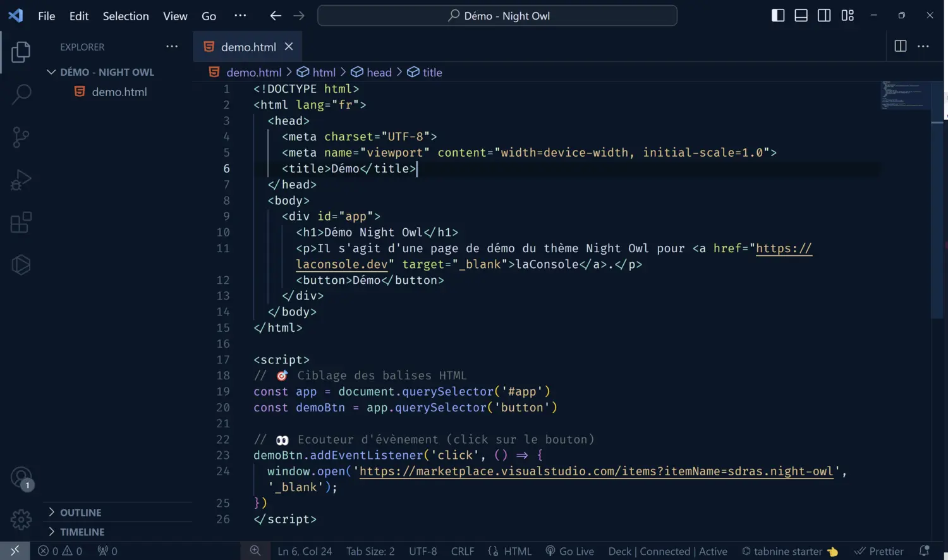Open the Accounts menu icon
The width and height of the screenshot is (948, 560).
[x=21, y=478]
